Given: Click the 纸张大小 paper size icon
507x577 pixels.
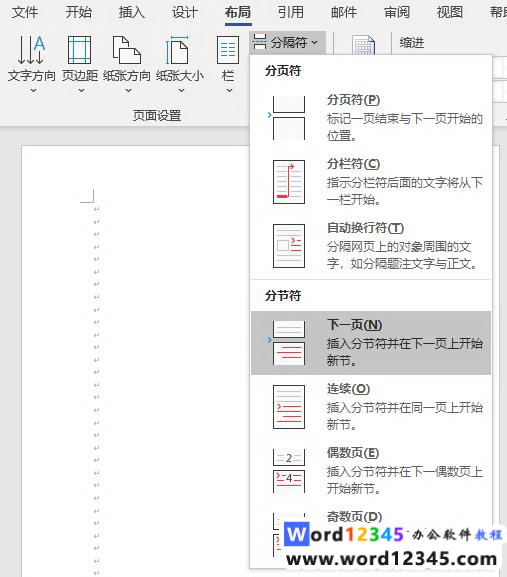Looking at the screenshot, I should point(178,50).
